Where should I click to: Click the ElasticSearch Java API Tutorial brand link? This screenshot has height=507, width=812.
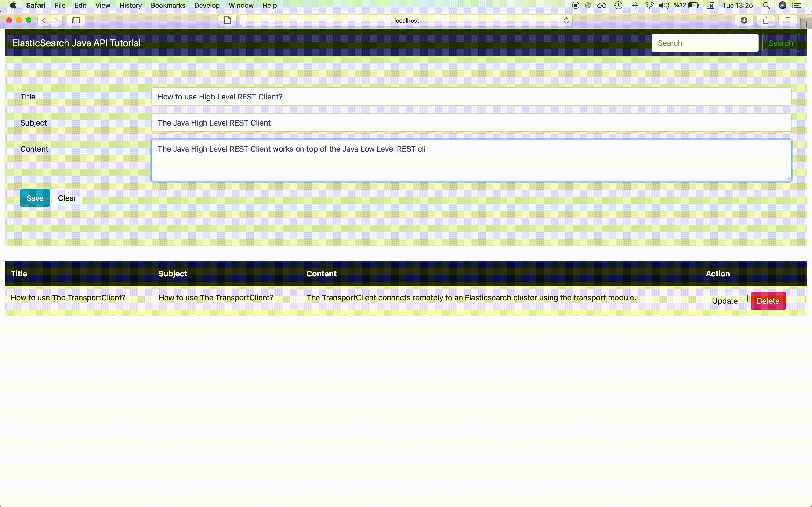pos(77,43)
